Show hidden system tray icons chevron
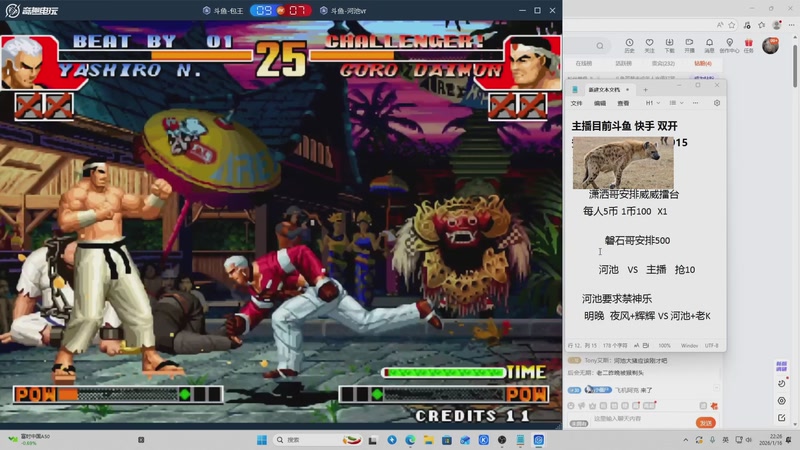The image size is (800, 450). pyautogui.click(x=685, y=440)
